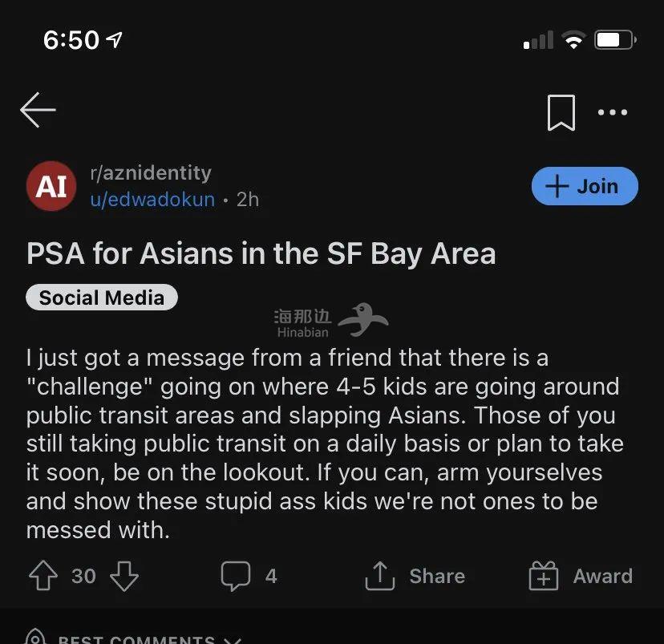Tap the gift award icon
Image resolution: width=664 pixels, height=644 pixels.
544,575
